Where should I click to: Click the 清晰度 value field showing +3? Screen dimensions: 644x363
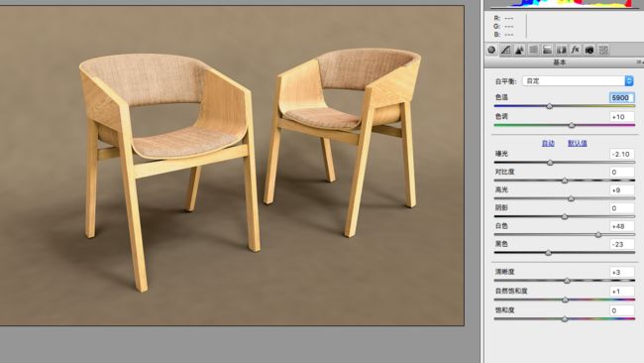pyautogui.click(x=622, y=272)
